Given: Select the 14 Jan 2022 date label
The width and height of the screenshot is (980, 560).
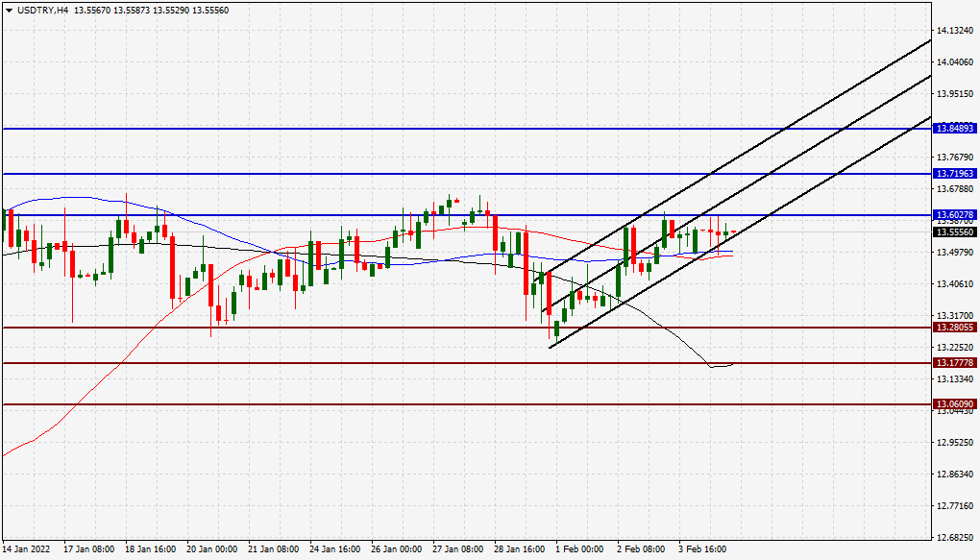Looking at the screenshot, I should (x=26, y=549).
